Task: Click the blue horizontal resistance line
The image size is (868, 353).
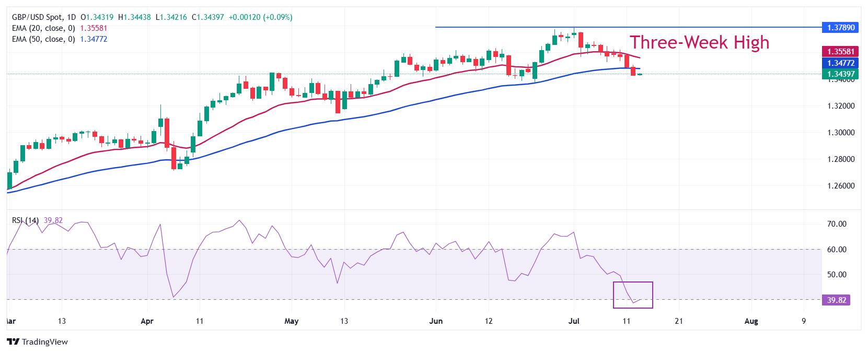Action: 627,27
